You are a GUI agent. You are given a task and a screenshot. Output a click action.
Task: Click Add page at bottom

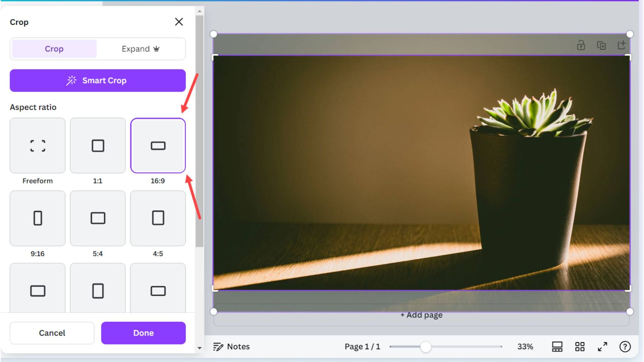(x=421, y=315)
